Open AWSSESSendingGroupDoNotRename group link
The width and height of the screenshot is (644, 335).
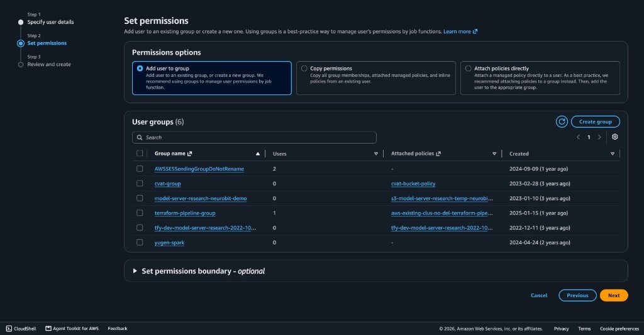tap(199, 169)
